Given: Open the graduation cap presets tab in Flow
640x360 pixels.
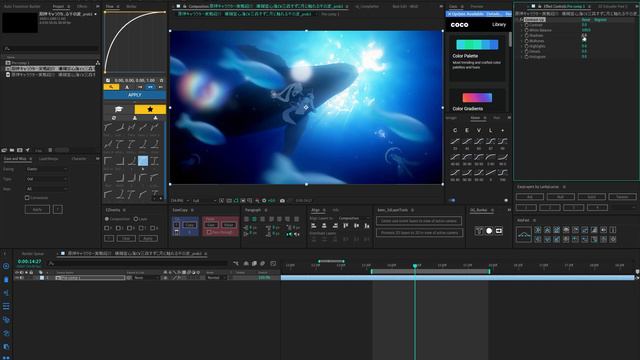Looking at the screenshot, I should [x=119, y=109].
